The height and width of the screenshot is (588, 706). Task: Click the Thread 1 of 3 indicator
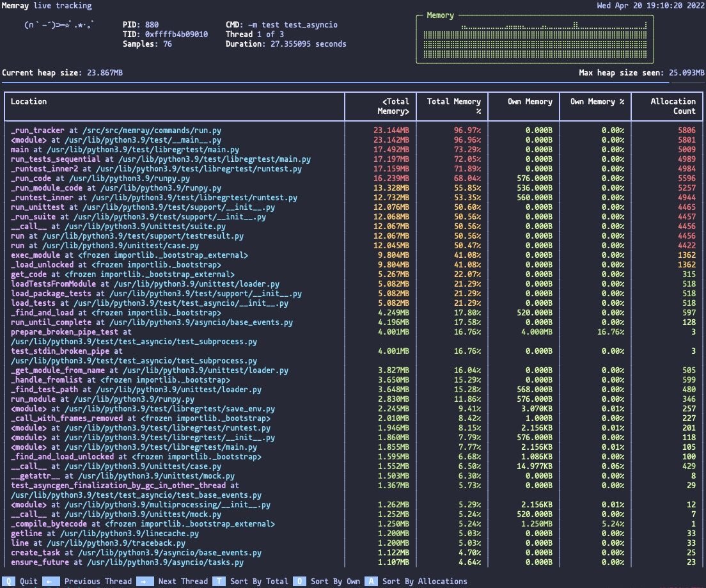coord(255,35)
